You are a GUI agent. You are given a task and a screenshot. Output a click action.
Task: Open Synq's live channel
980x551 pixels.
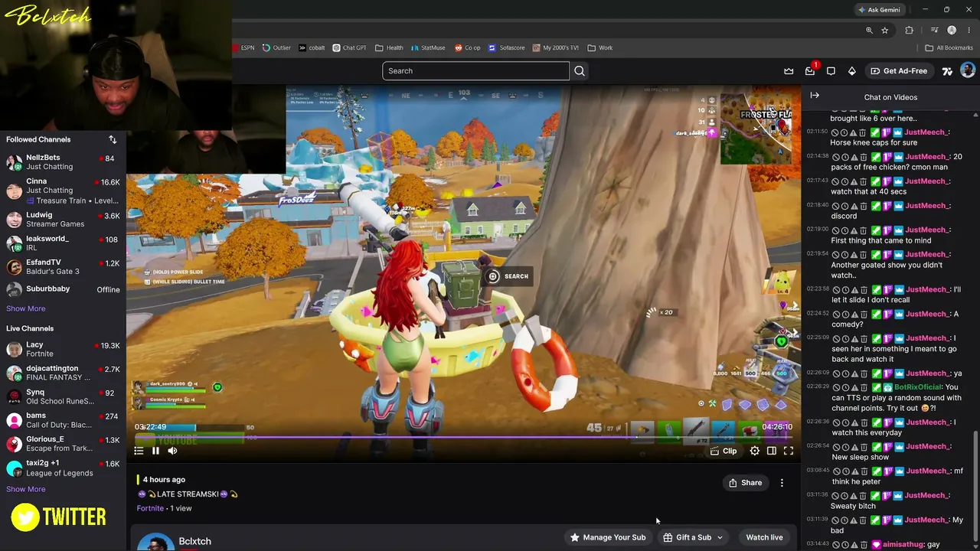click(63, 396)
